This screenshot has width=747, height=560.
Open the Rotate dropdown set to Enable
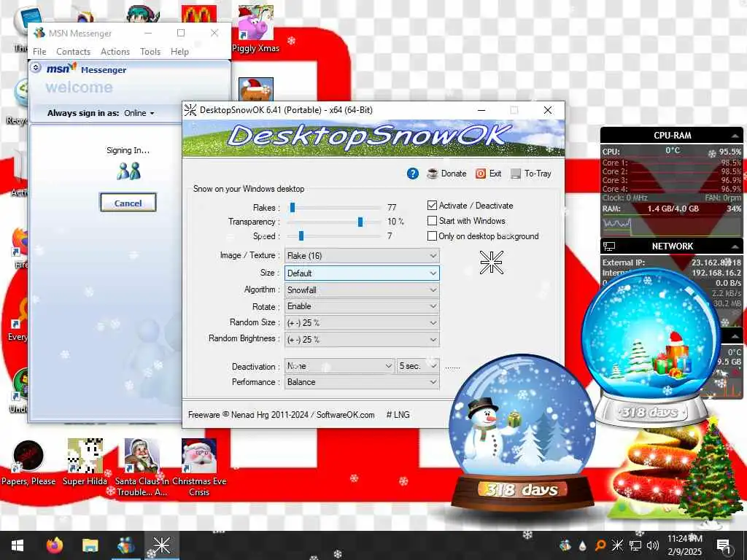362,306
